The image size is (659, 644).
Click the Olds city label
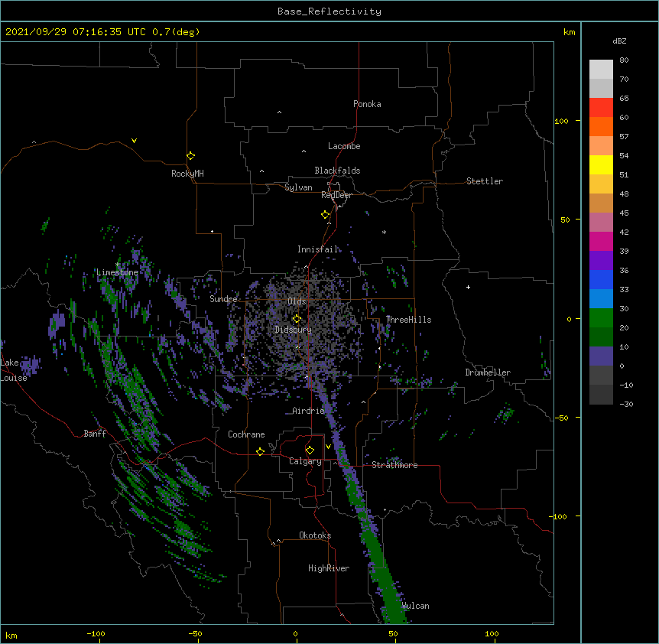coord(297,301)
